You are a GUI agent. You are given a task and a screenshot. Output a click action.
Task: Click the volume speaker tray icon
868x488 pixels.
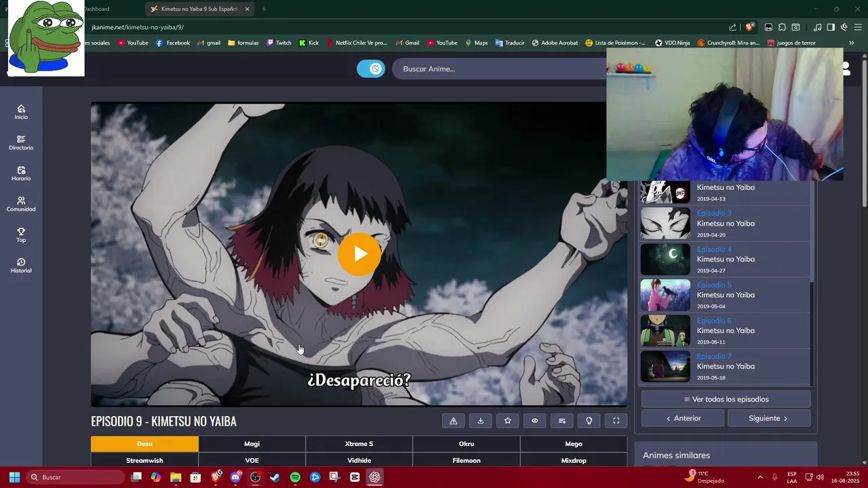tap(820, 477)
